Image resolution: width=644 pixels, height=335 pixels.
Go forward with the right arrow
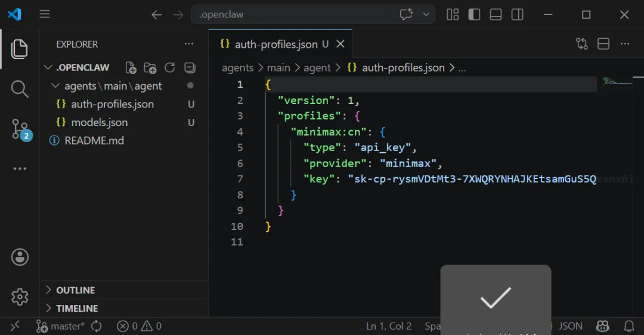point(178,15)
